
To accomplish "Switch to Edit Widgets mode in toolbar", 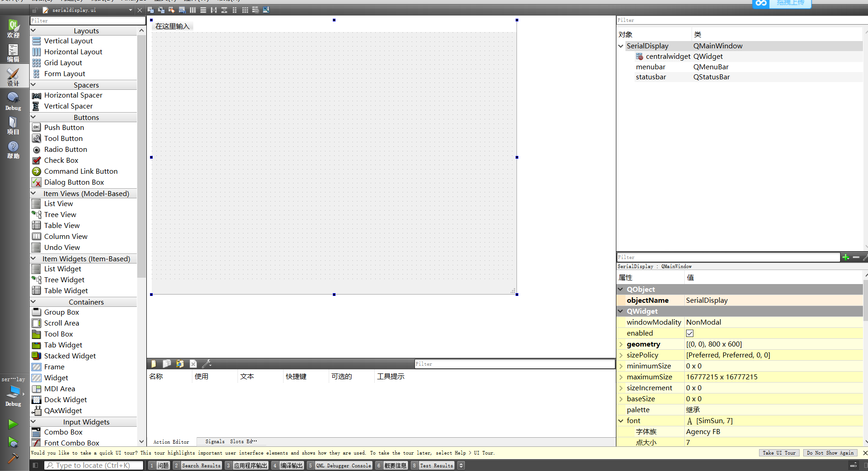I will [x=151, y=10].
